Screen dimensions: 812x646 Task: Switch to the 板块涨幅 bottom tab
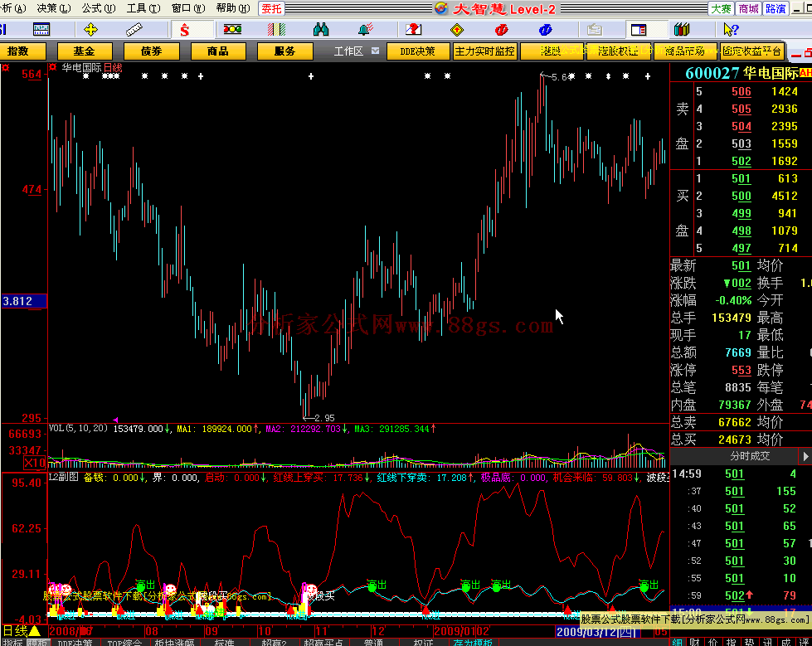coord(174,642)
